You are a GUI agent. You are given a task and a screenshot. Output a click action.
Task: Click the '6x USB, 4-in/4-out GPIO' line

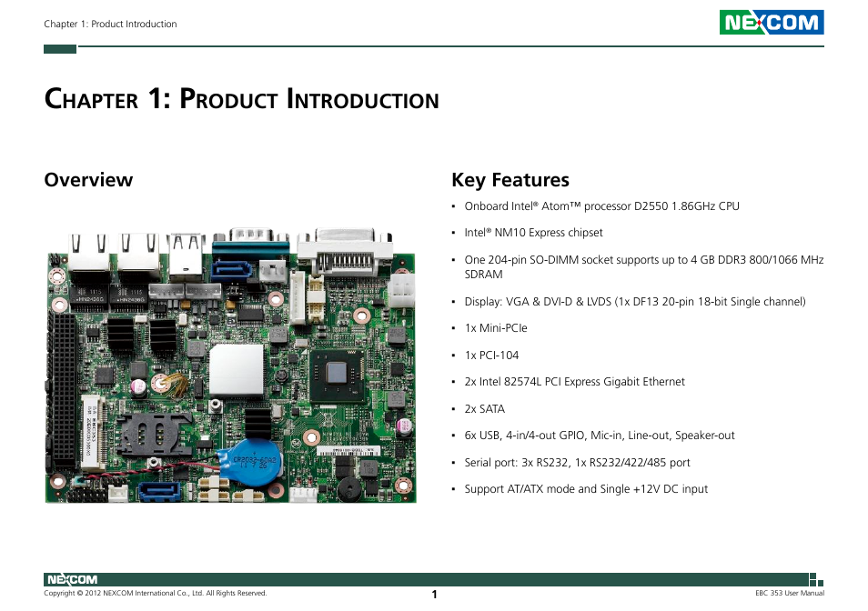click(600, 436)
